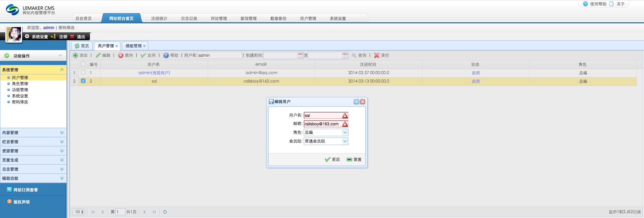Click the 密码修改 link in header
644x218 pixels.
67,28
